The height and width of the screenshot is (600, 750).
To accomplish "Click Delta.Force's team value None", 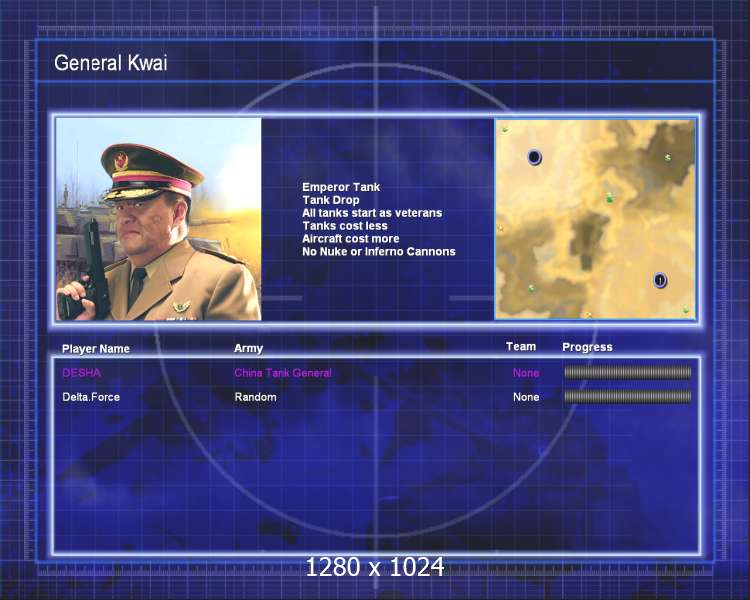I will [526, 397].
